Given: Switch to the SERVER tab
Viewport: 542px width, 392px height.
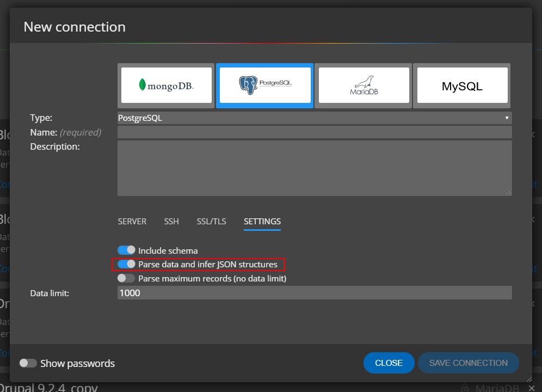Looking at the screenshot, I should click(x=132, y=222).
